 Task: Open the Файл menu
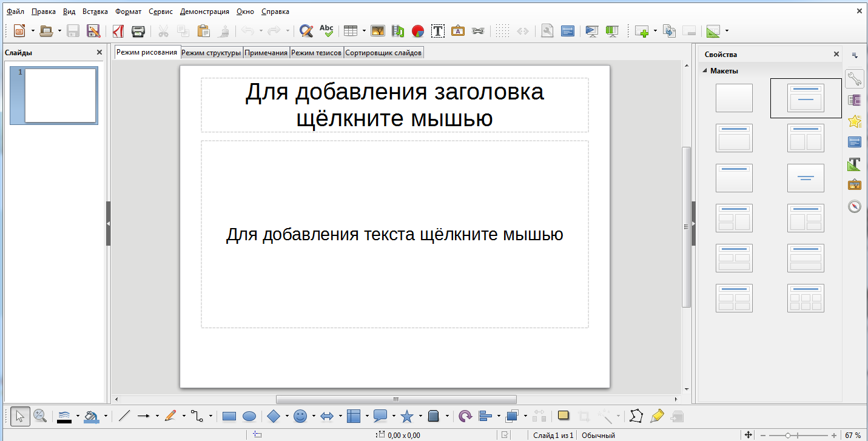16,12
